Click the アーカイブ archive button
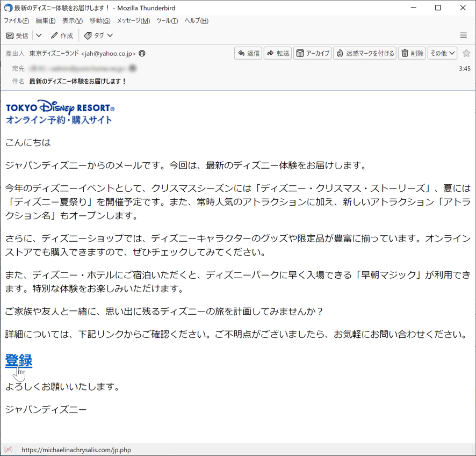Viewport: 476px width, 456px height. click(x=312, y=53)
